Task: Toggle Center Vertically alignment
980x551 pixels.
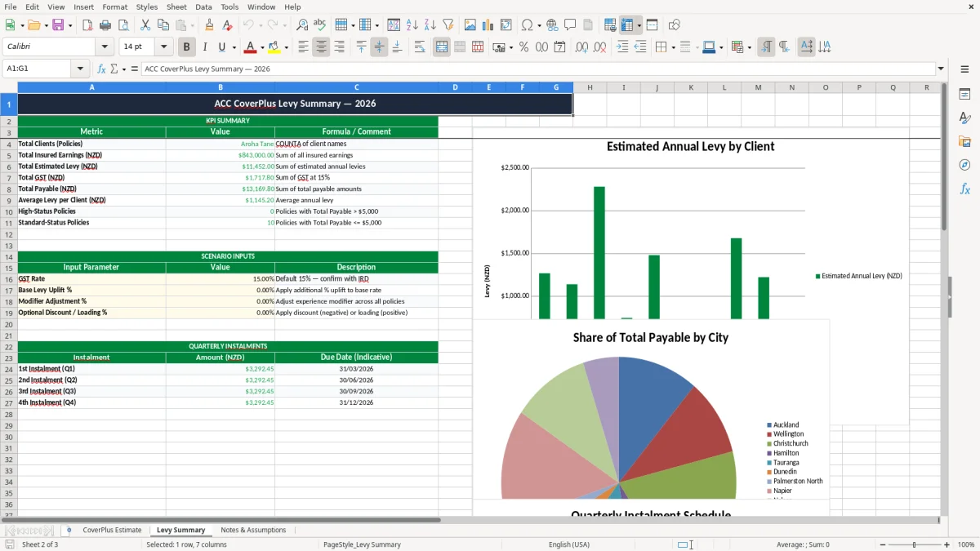Action: pyautogui.click(x=379, y=47)
